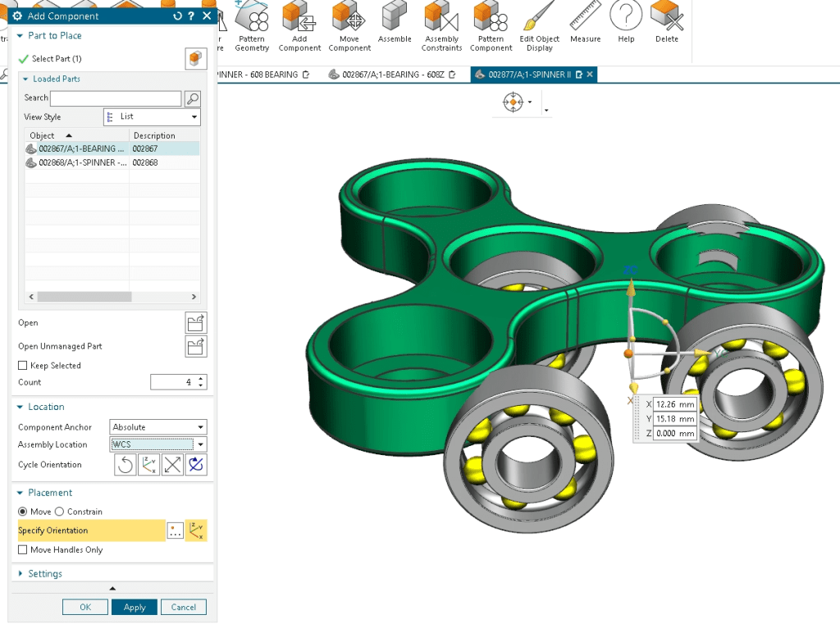Check the Move Handles Only option
840x633 pixels.
point(23,550)
